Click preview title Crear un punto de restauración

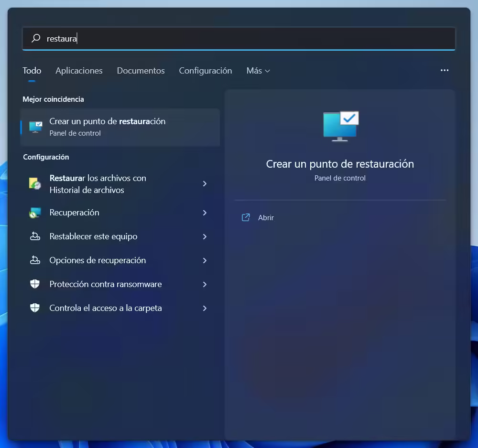340,164
